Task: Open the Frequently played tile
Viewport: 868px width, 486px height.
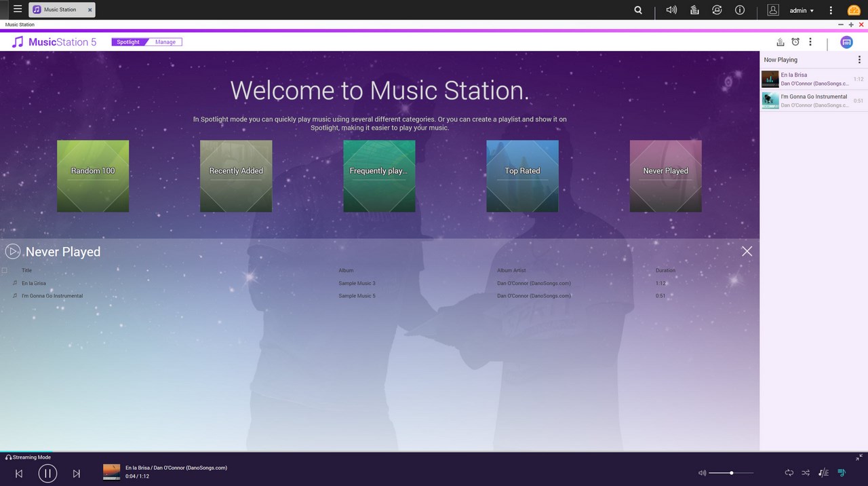Action: coord(379,176)
